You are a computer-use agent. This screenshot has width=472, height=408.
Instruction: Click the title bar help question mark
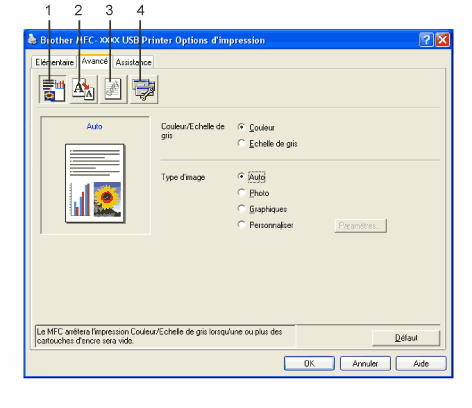(x=426, y=40)
